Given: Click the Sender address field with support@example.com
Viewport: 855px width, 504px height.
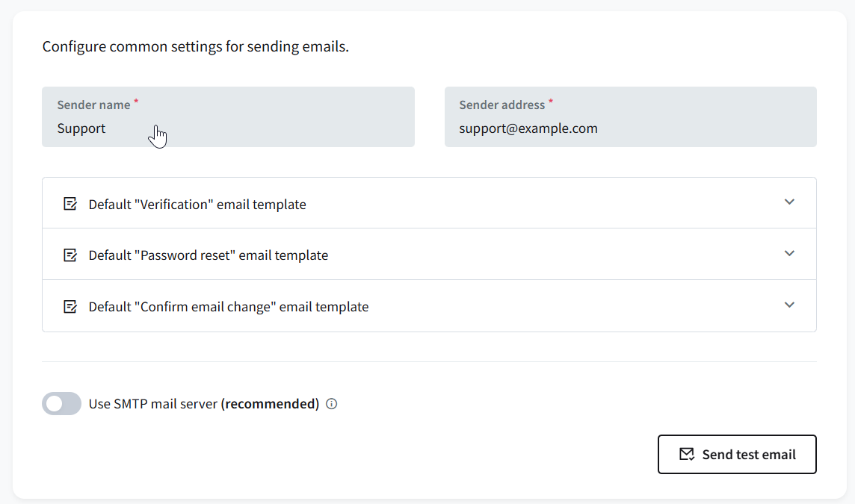Looking at the screenshot, I should pos(630,128).
